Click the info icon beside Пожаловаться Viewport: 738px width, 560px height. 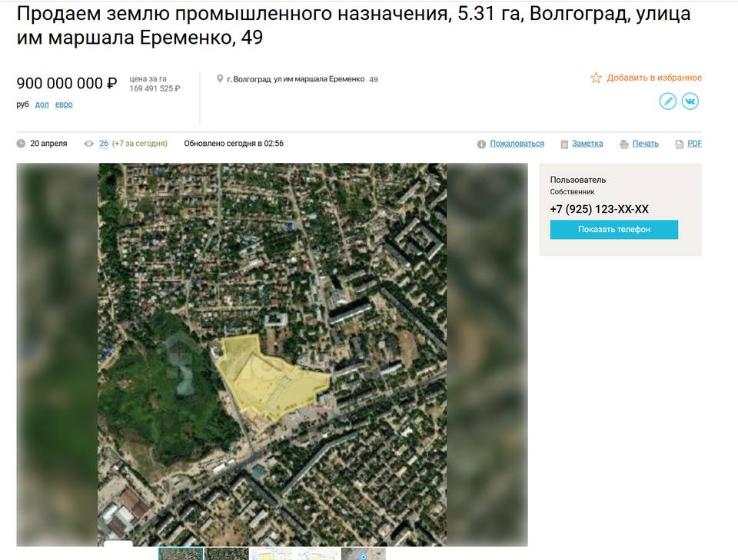pyautogui.click(x=481, y=144)
